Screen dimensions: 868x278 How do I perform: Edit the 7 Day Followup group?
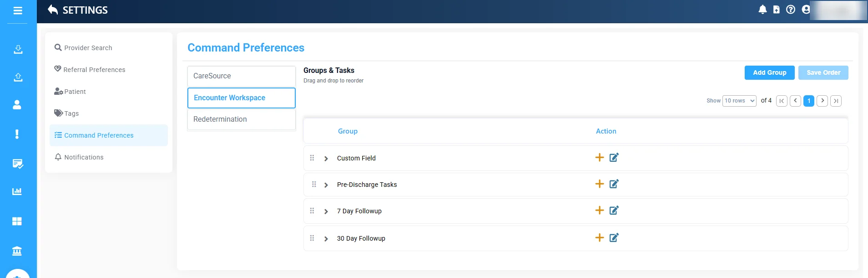point(614,210)
